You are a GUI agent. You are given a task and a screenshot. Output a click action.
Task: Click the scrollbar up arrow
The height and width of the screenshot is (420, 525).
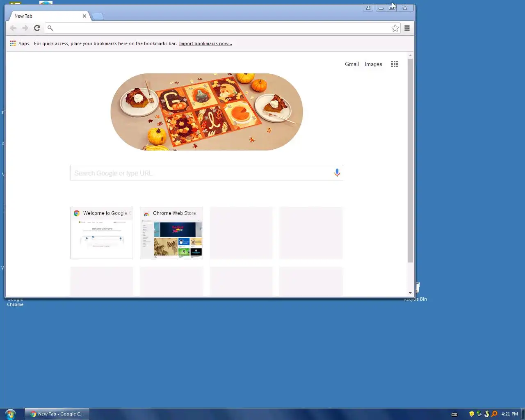(410, 55)
